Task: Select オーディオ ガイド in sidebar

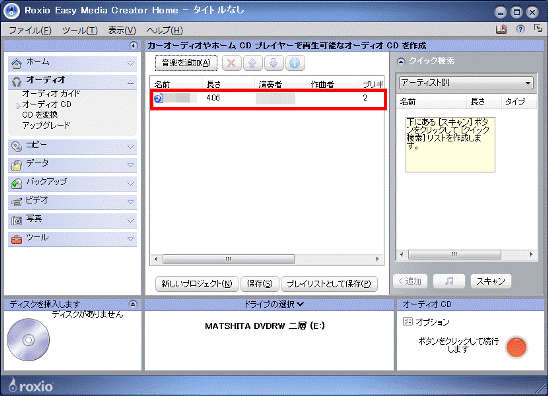Action: point(51,94)
